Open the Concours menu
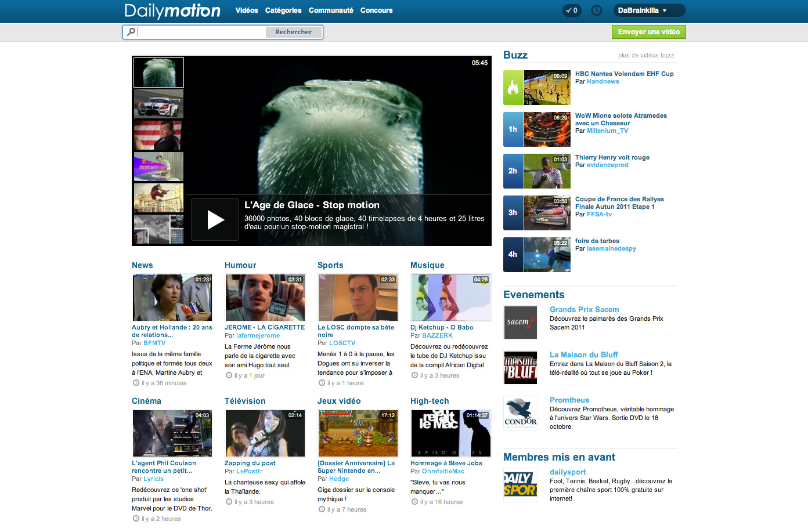The height and width of the screenshot is (532, 808). click(x=376, y=10)
